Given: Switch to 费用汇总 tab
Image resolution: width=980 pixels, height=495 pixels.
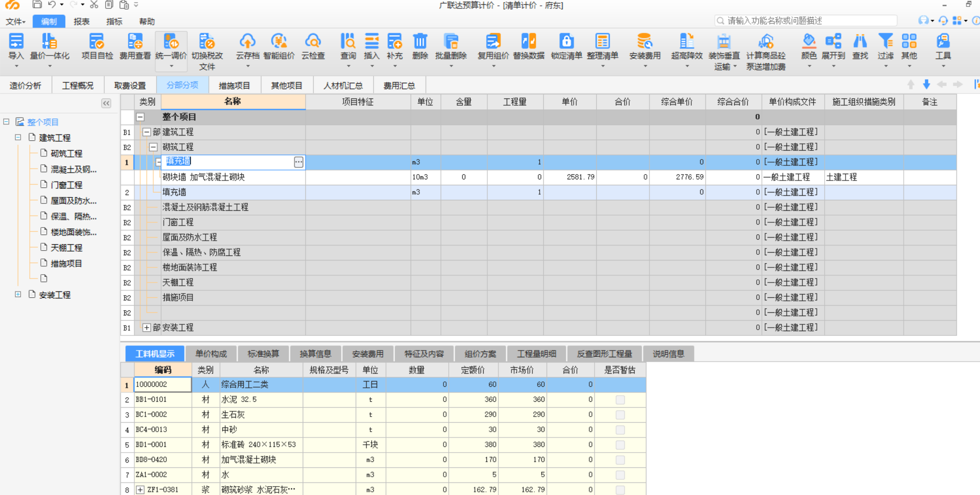Looking at the screenshot, I should (399, 85).
